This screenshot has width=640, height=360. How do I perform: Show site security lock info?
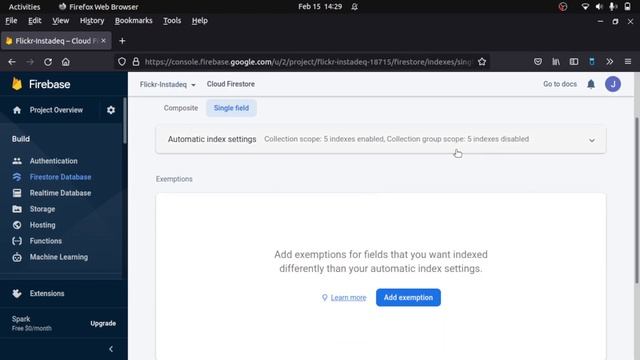click(136, 62)
